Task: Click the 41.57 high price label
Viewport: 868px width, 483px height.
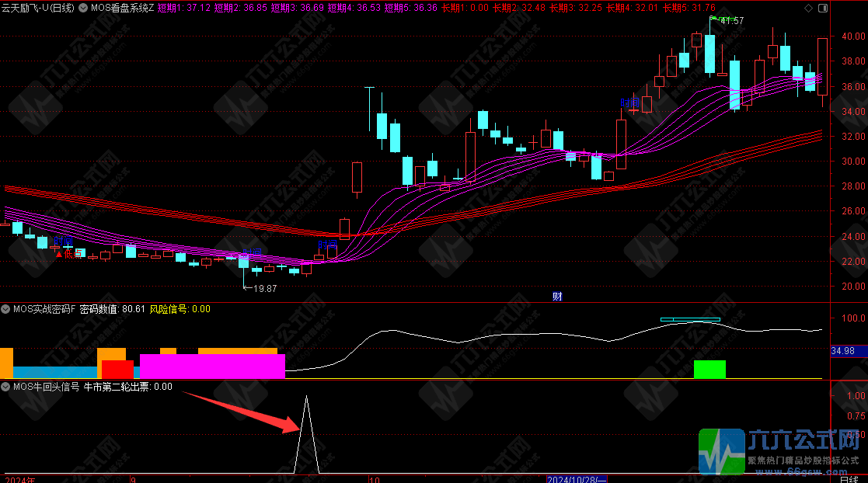Action: tap(731, 21)
